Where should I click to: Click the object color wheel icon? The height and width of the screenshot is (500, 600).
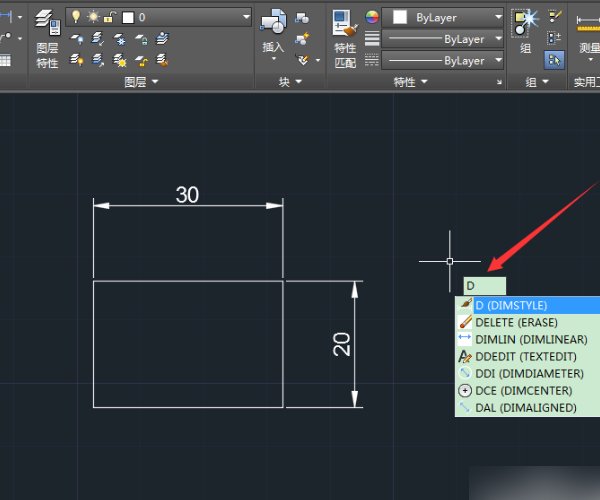click(x=372, y=17)
